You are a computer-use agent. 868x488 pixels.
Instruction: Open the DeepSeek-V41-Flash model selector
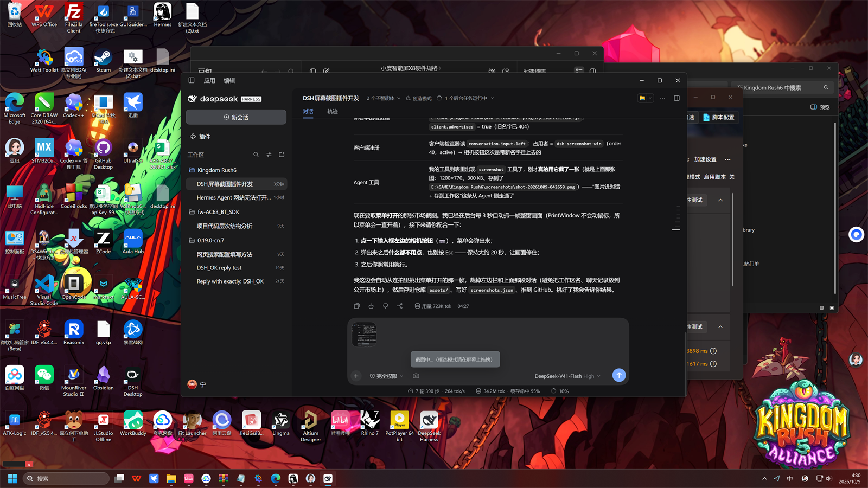pos(567,376)
